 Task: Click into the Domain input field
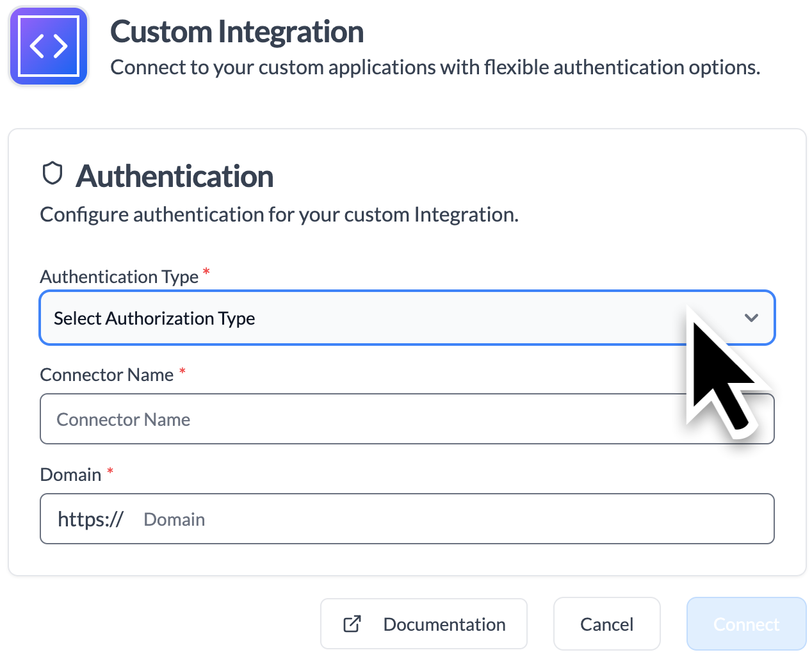click(448, 519)
